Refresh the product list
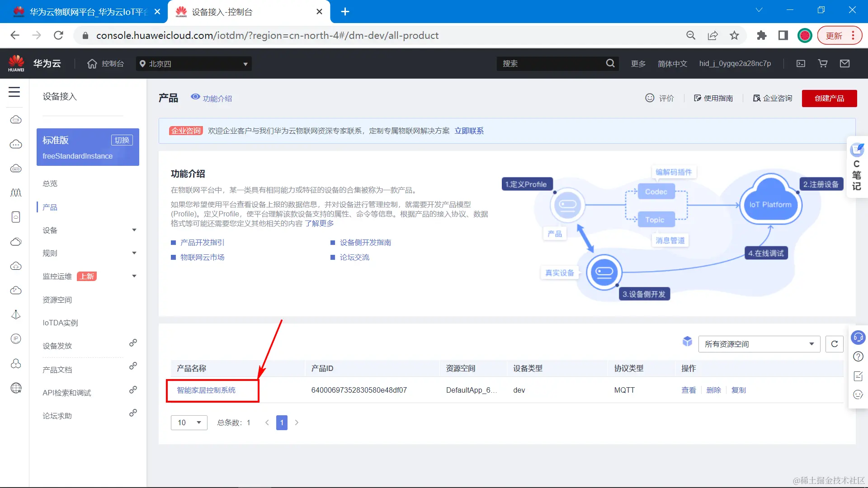Viewport: 868px width, 488px height. pyautogui.click(x=835, y=344)
